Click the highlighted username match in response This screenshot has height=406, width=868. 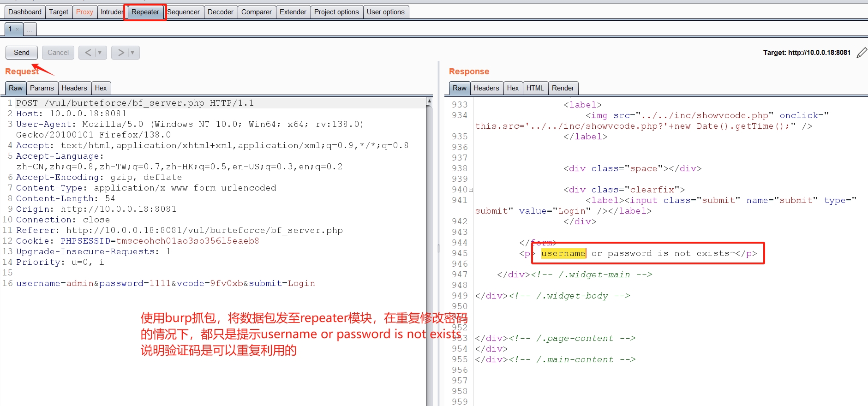(563, 253)
